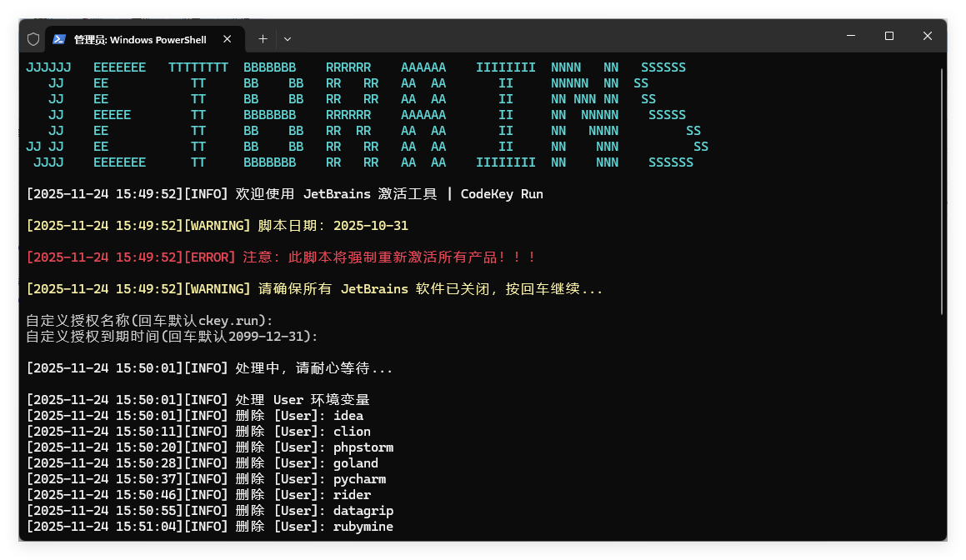Open the new tab dropdown chevron
The height and width of the screenshot is (560, 966).
[x=288, y=39]
